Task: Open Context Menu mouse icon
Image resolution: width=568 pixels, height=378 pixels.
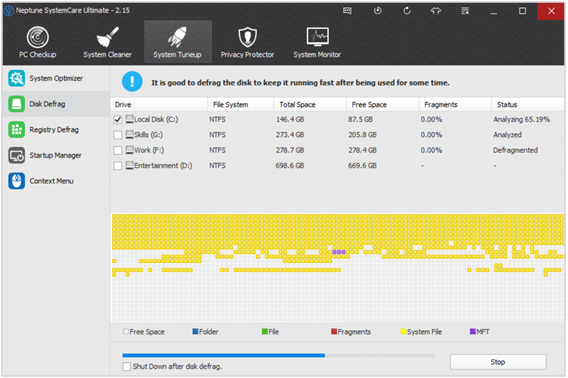Action: (17, 181)
